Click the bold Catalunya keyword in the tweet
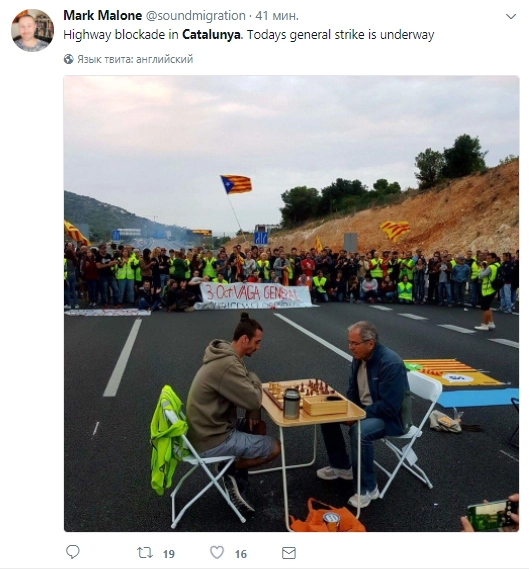Screen dimensions: 529x569 [211, 34]
